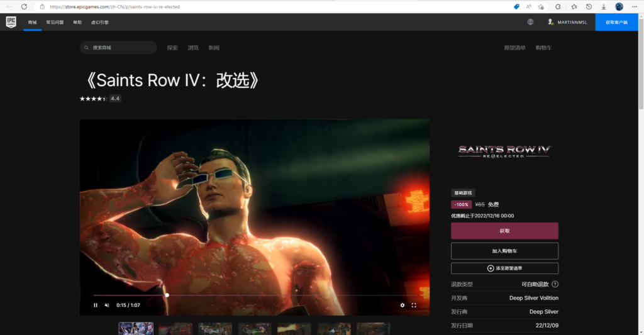Open the 购物车 link

(x=543, y=48)
